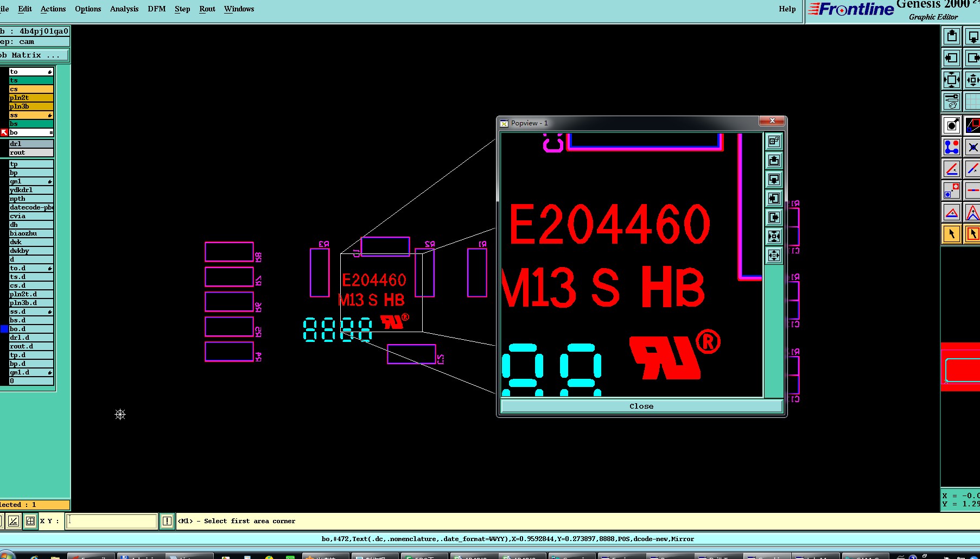Select the red-blue angle measure tool
This screenshot has height=559, width=980.
952,169
